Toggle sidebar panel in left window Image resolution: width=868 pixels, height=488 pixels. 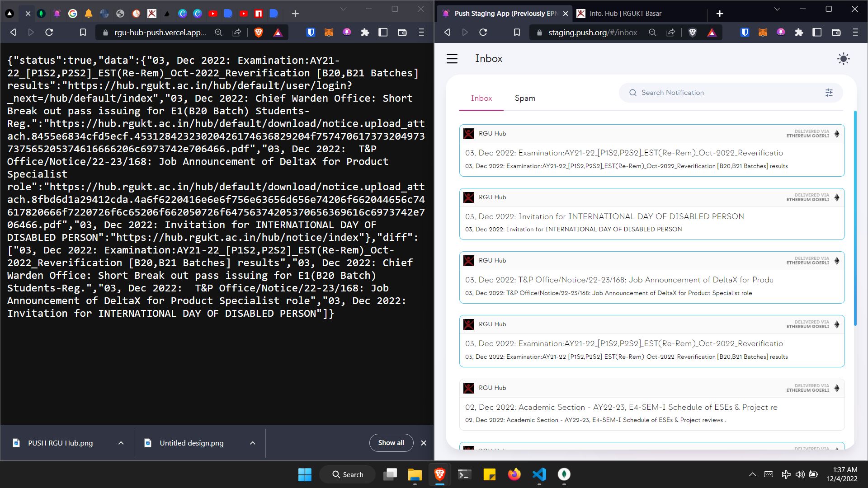tap(383, 32)
